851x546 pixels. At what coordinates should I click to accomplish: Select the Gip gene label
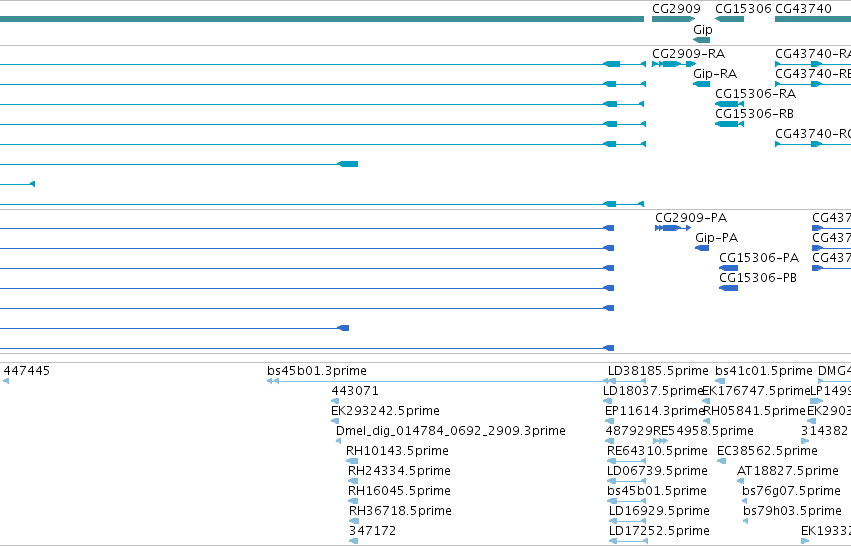pos(703,30)
